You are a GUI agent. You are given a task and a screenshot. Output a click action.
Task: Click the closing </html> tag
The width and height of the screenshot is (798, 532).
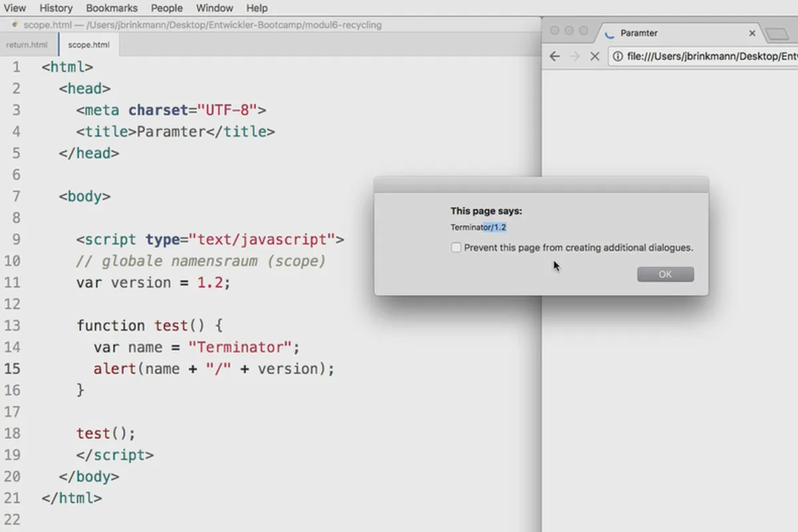click(x=71, y=497)
